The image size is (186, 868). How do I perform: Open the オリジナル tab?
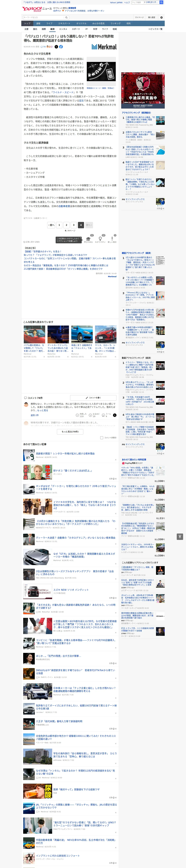[x=81, y=24]
